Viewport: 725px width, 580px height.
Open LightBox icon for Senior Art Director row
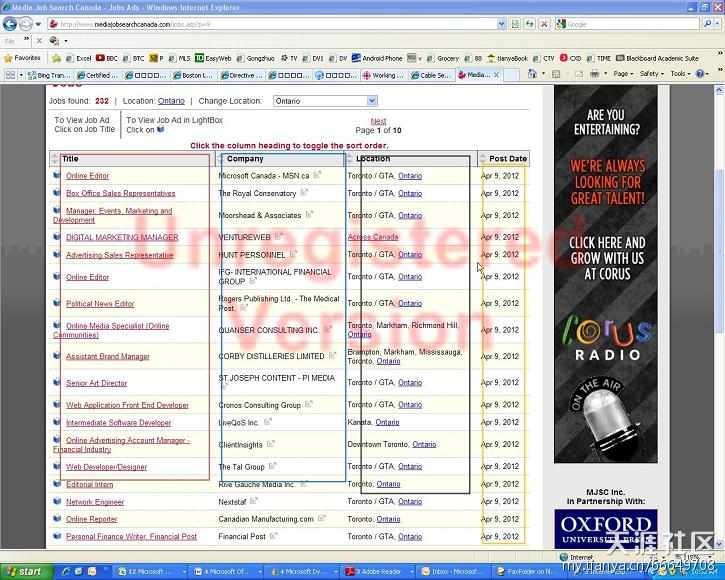click(57, 382)
